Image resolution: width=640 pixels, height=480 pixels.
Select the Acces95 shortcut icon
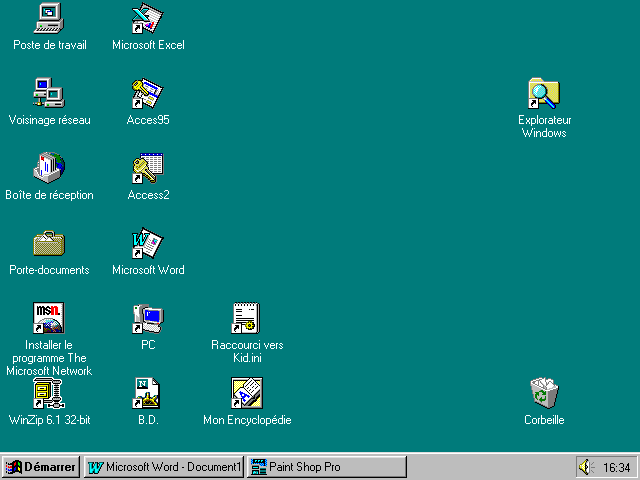pyautogui.click(x=147, y=93)
